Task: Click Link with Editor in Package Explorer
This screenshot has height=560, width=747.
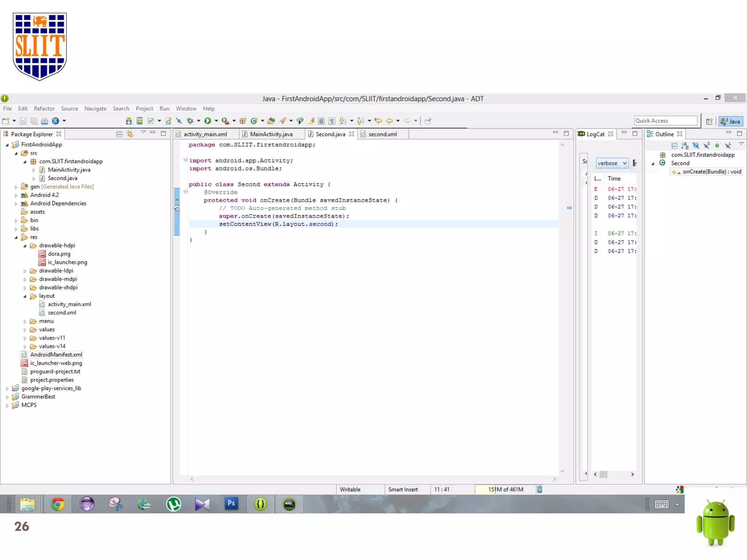Action: pyautogui.click(x=130, y=134)
